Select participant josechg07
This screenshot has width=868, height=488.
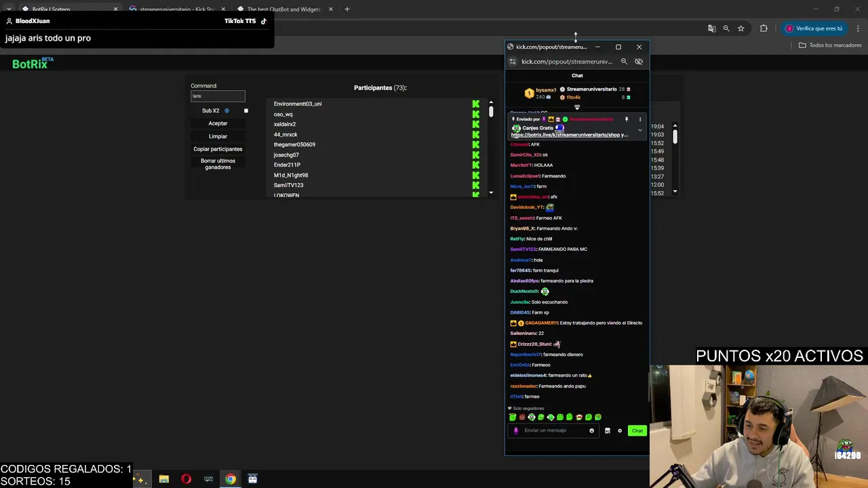[286, 155]
